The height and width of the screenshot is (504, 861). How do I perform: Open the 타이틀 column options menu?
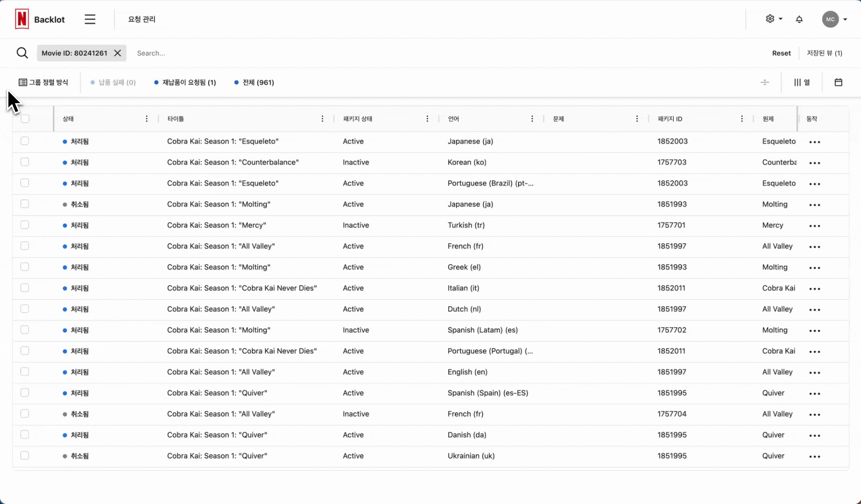(x=322, y=119)
